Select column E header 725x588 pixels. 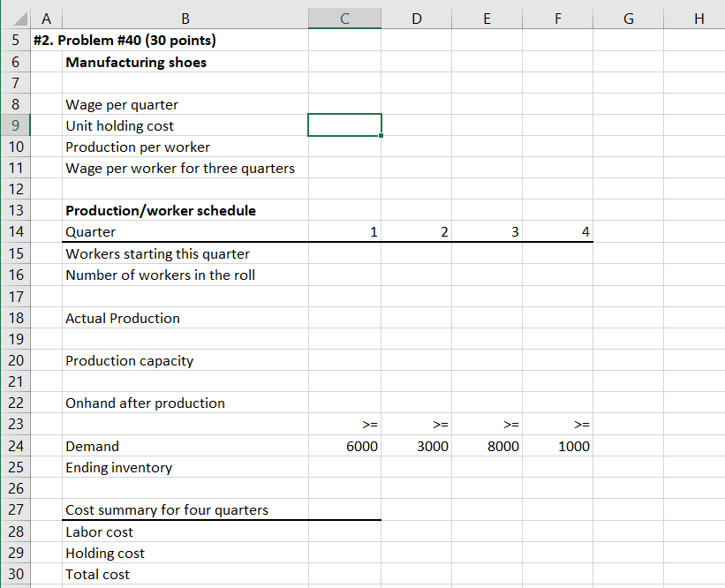487,19
